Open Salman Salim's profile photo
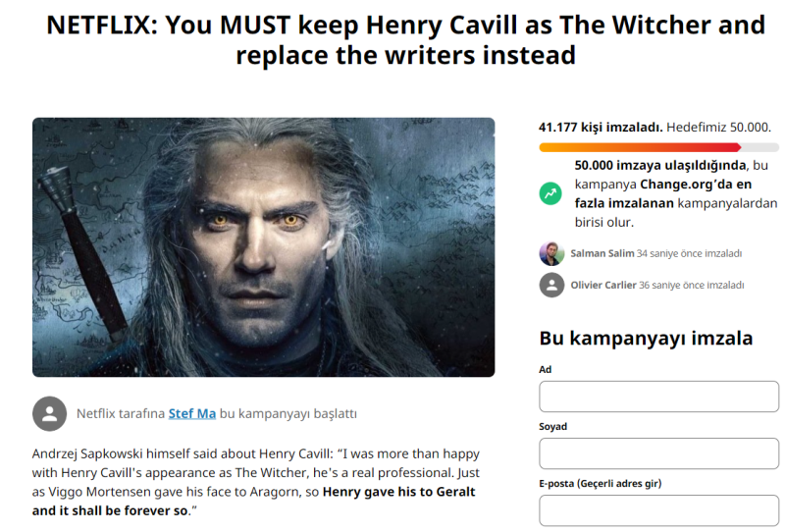This screenshot has height=532, width=785. point(551,253)
